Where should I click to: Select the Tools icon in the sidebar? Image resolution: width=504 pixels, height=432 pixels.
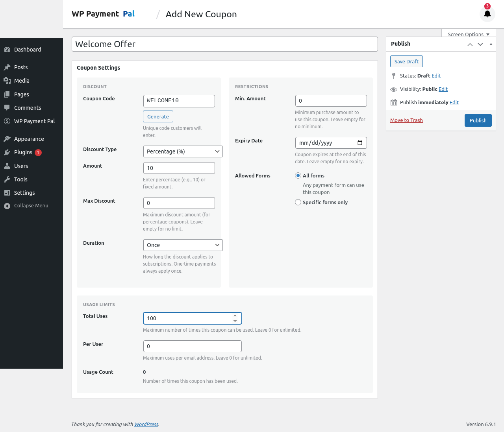6,179
